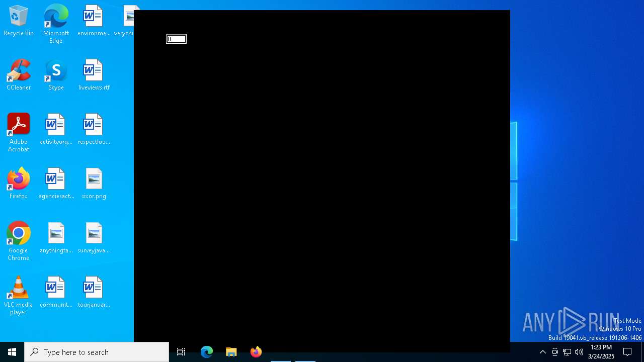
Task: Select the Adobe Acrobat desktop shortcut
Action: pyautogui.click(x=19, y=133)
